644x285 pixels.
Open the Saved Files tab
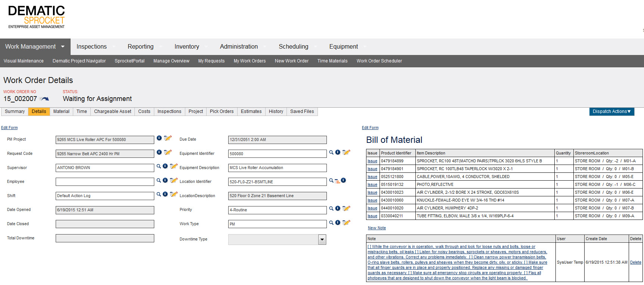(x=302, y=111)
